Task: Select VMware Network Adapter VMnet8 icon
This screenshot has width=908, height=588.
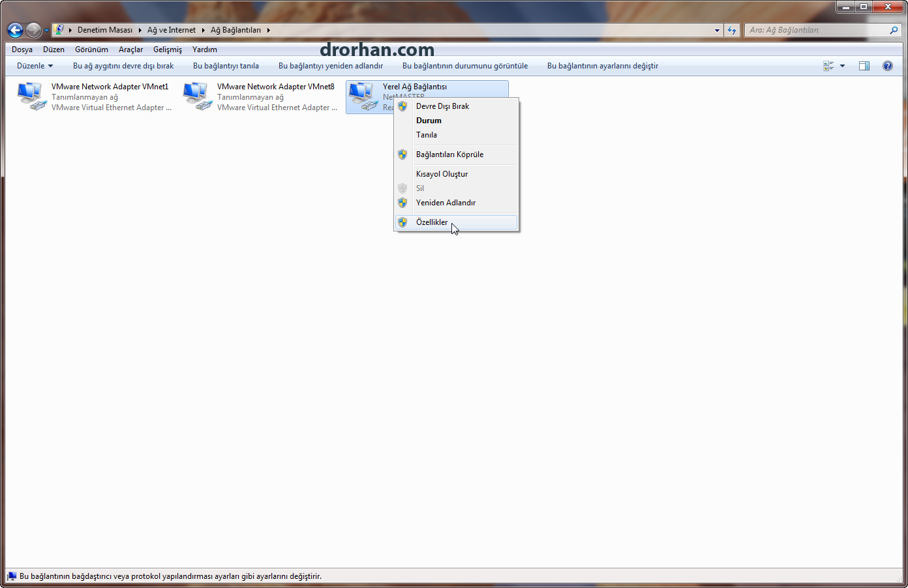Action: point(196,96)
